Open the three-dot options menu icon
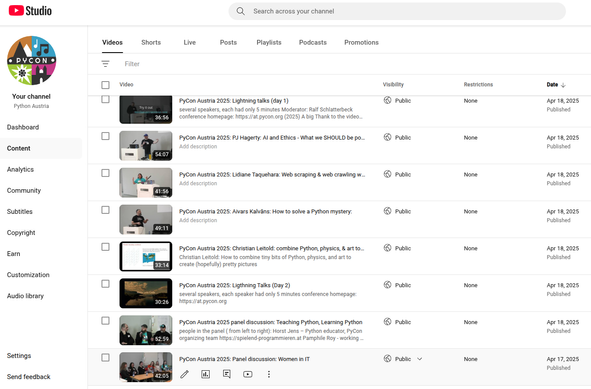 (269, 374)
